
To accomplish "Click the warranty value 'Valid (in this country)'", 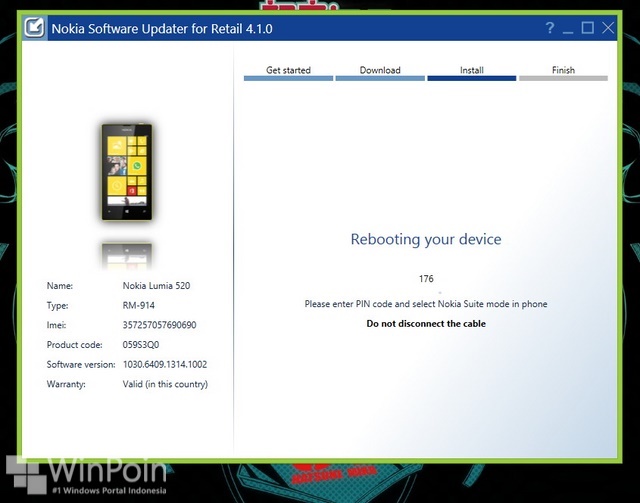I will coord(165,384).
